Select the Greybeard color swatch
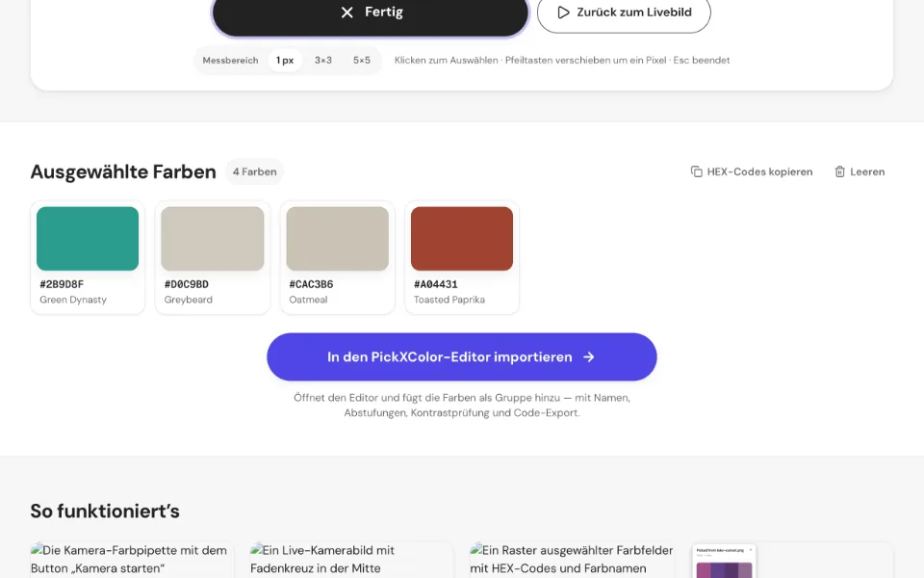Image resolution: width=924 pixels, height=578 pixels. [212, 239]
